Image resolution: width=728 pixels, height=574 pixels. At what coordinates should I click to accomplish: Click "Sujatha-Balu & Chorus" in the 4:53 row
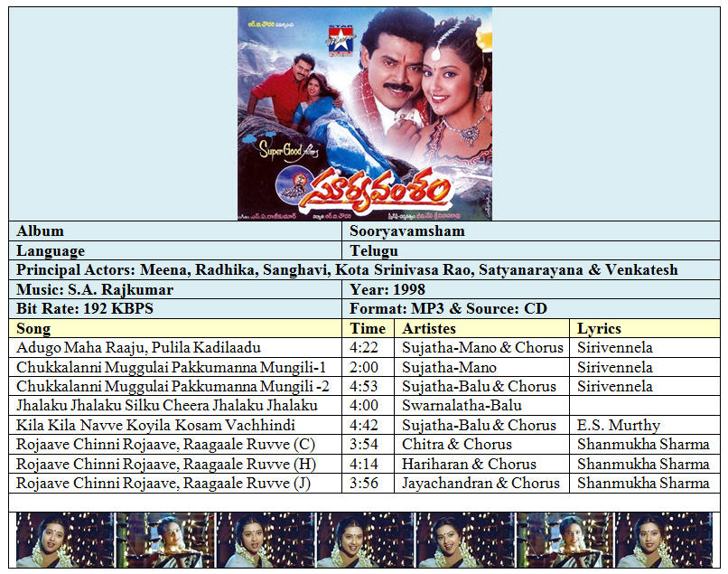click(x=479, y=386)
